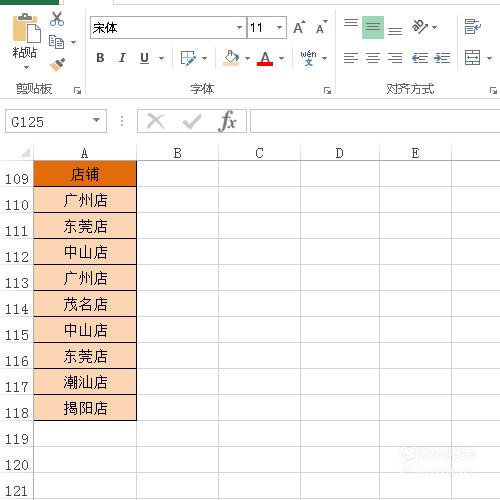Toggle middle vertical alignment
Viewport: 500px width, 500px height.
373,27
